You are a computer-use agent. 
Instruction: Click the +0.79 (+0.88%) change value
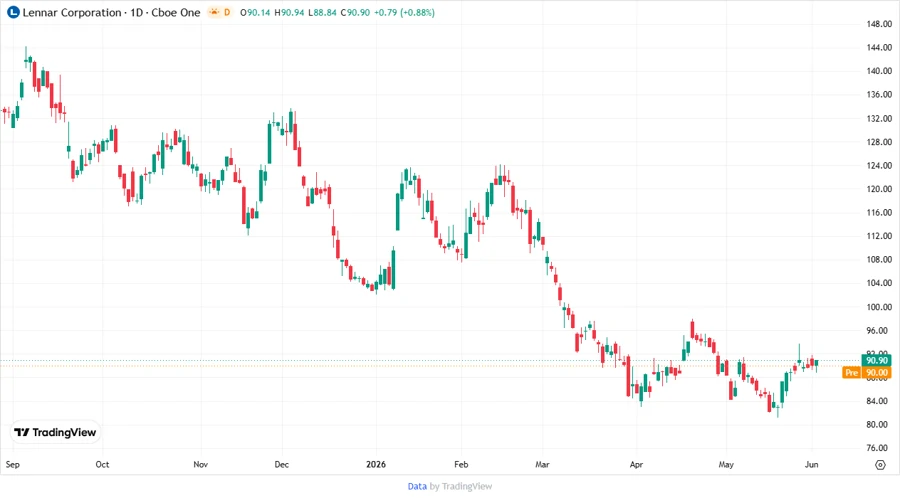[404, 12]
